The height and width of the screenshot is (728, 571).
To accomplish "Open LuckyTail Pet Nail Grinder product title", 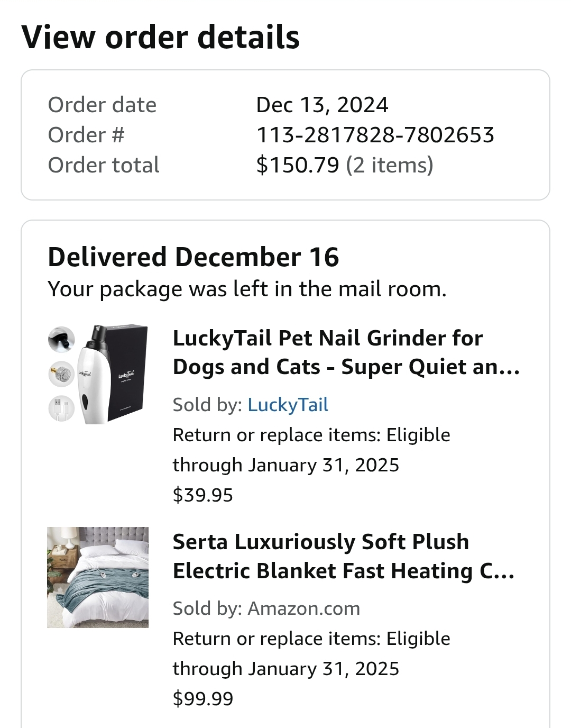I will (x=346, y=352).
